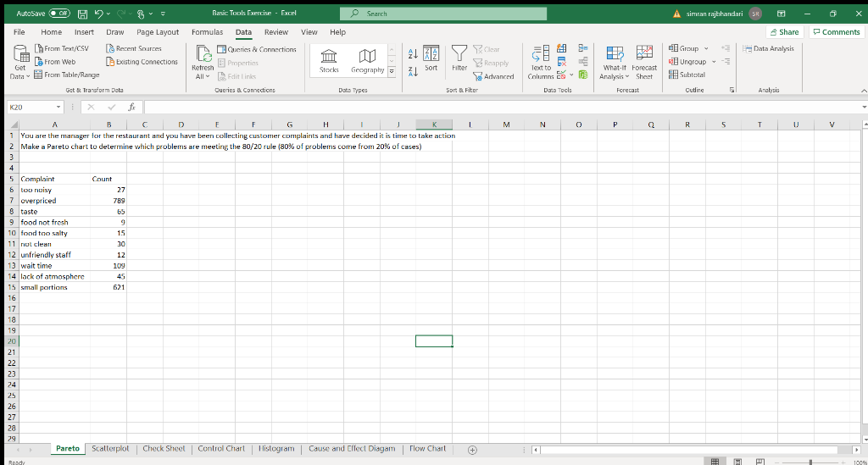Share the workbook

pos(784,32)
